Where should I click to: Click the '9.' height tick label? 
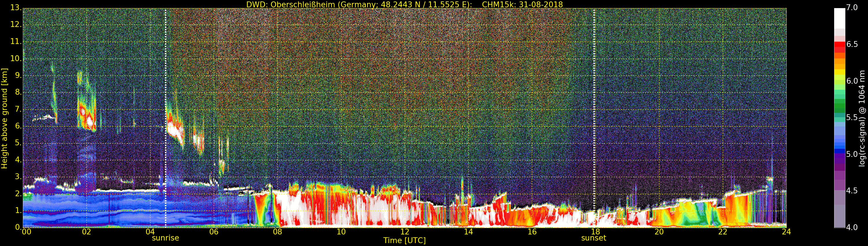(x=18, y=75)
